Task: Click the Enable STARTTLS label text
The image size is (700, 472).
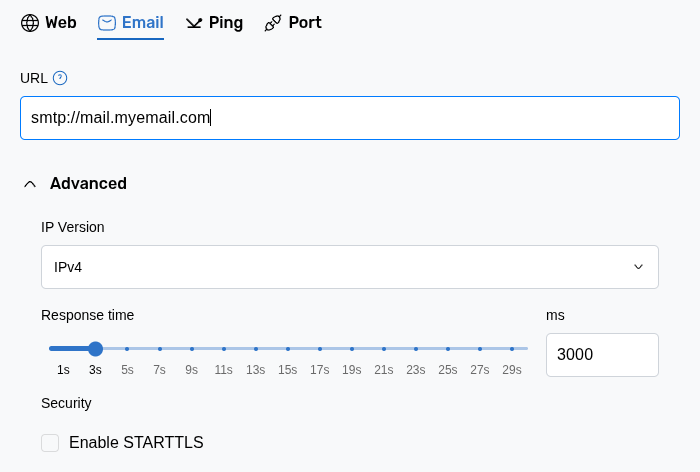Action: [136, 443]
